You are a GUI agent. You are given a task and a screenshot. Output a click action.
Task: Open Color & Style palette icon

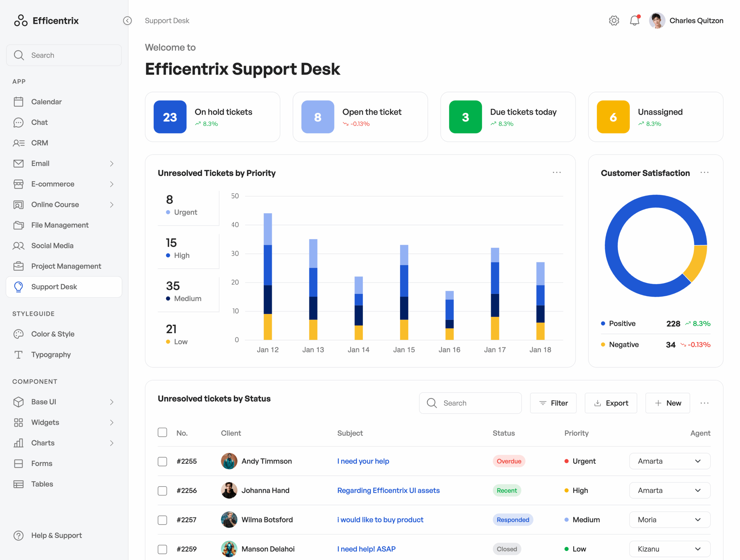click(x=18, y=334)
